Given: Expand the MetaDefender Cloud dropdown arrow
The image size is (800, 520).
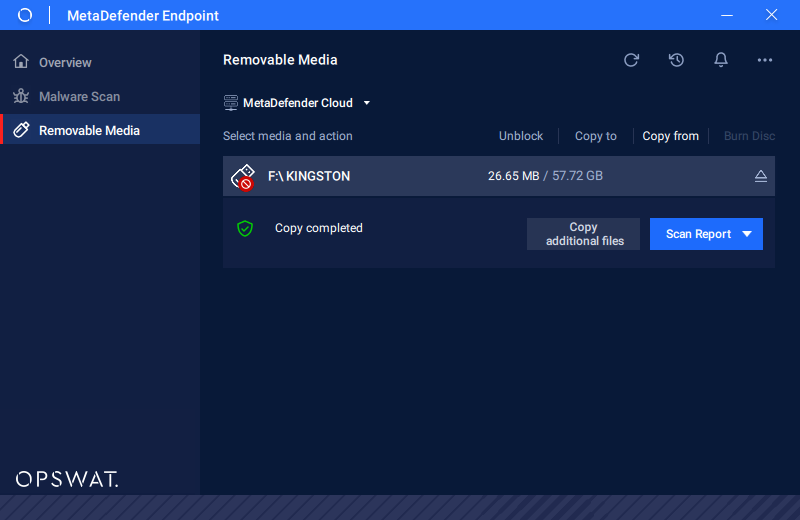Looking at the screenshot, I should tap(366, 103).
